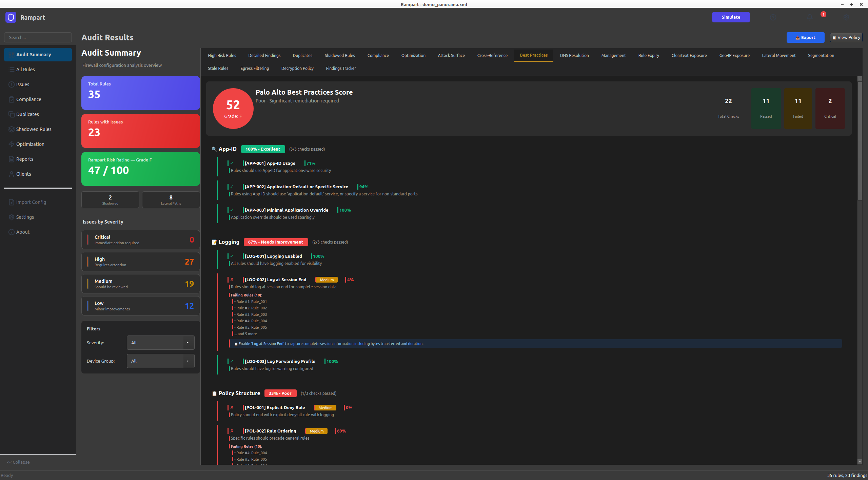Viewport: 868px width, 480px height.
Task: Click the sidebar Search input field
Action: pos(38,37)
